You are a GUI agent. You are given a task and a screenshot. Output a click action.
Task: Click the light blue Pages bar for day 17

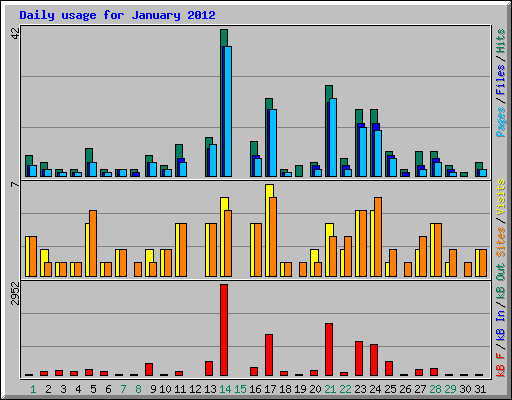point(273,143)
